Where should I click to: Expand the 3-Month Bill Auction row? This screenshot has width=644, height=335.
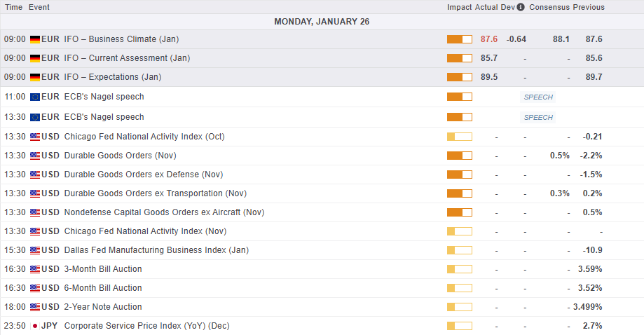(102, 269)
